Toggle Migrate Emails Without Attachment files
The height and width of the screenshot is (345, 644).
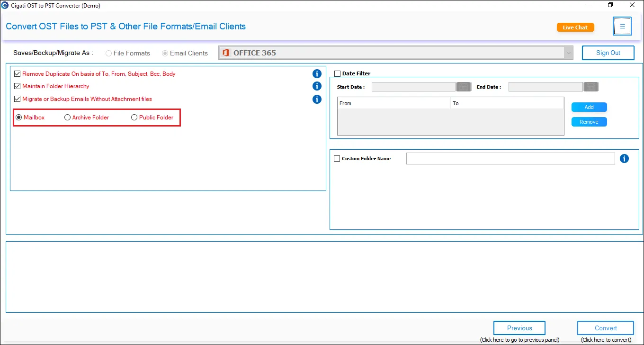tap(18, 99)
